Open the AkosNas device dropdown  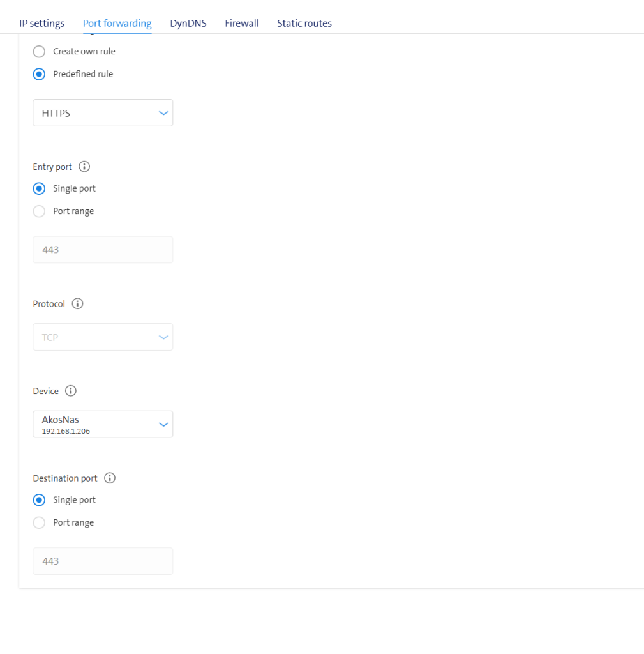click(x=103, y=424)
